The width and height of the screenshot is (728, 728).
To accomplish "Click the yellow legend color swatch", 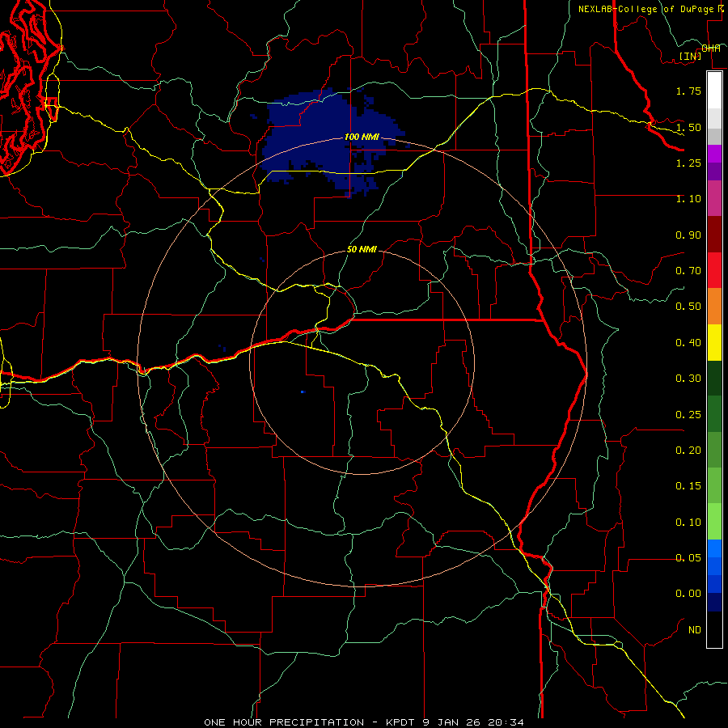I will (714, 342).
